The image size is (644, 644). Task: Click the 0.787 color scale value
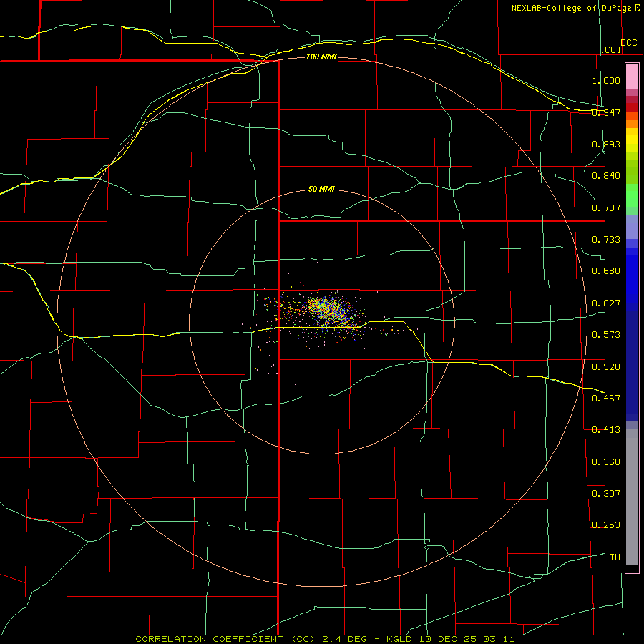[x=606, y=208]
